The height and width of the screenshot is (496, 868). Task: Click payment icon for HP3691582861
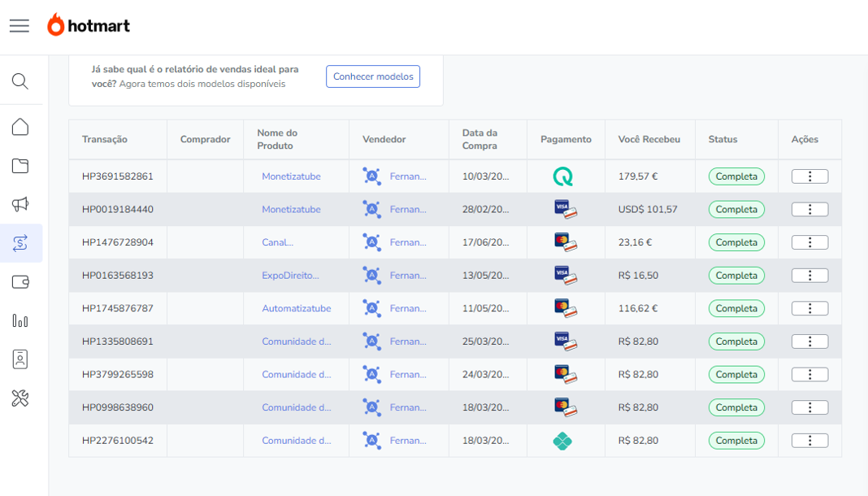click(x=563, y=176)
